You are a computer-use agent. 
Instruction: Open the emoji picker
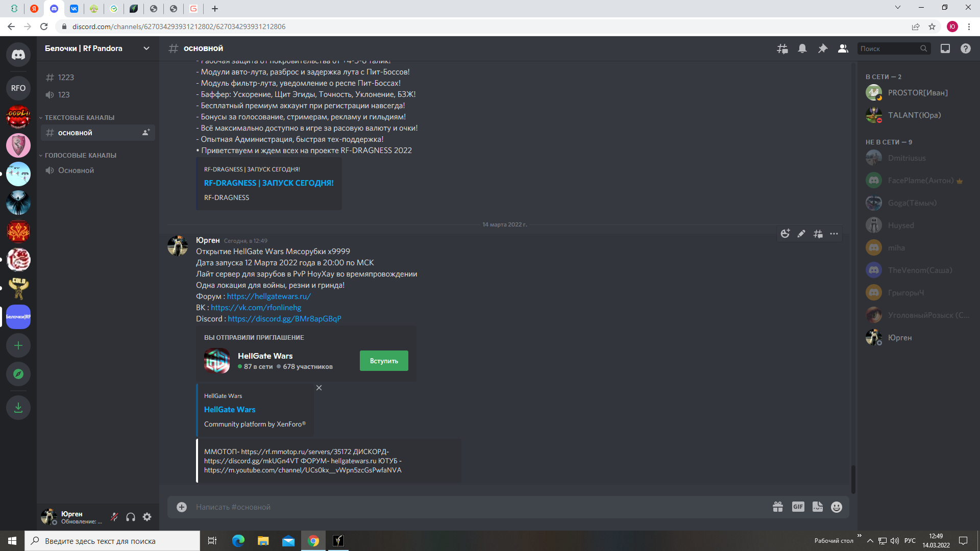coord(837,507)
